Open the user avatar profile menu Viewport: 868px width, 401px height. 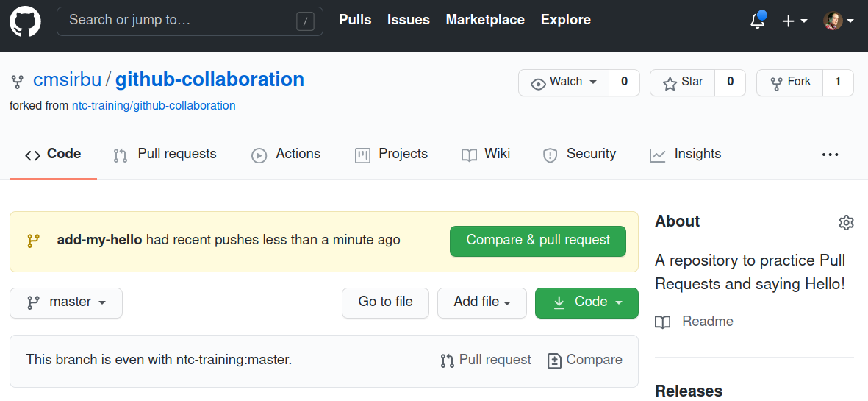point(838,21)
